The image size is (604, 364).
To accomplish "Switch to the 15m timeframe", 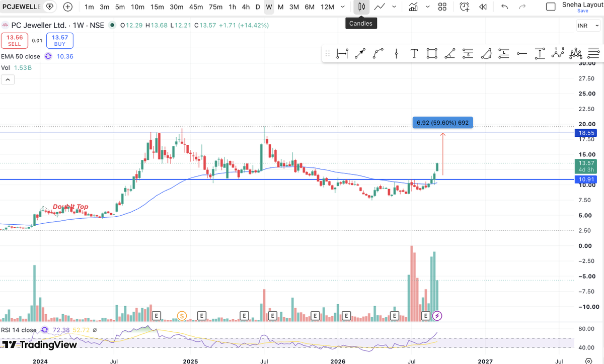I will click(x=157, y=7).
